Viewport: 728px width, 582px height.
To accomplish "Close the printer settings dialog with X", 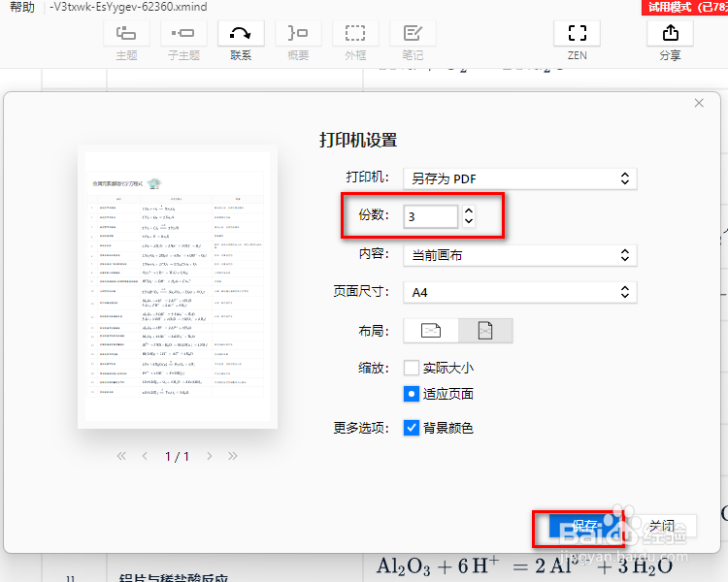I will coord(699,103).
